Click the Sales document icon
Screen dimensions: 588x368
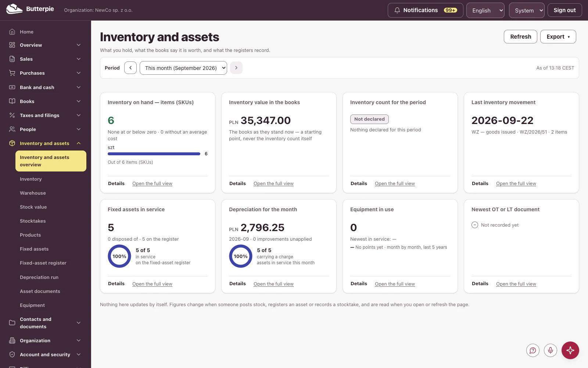(12, 59)
